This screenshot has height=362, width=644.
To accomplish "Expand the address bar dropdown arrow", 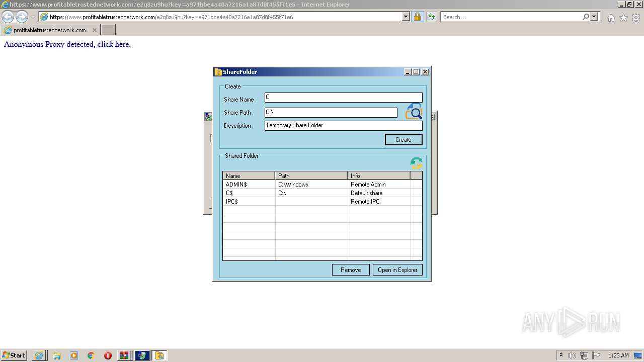I will click(406, 17).
